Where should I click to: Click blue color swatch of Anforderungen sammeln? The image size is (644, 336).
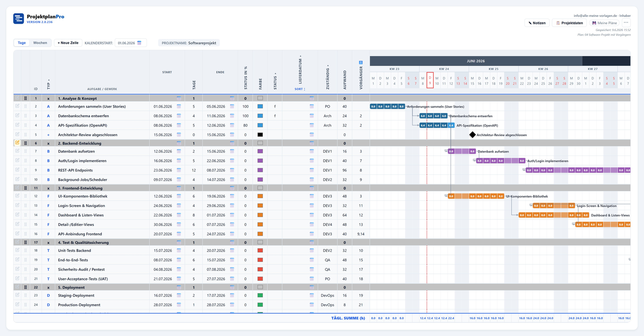pyautogui.click(x=260, y=106)
